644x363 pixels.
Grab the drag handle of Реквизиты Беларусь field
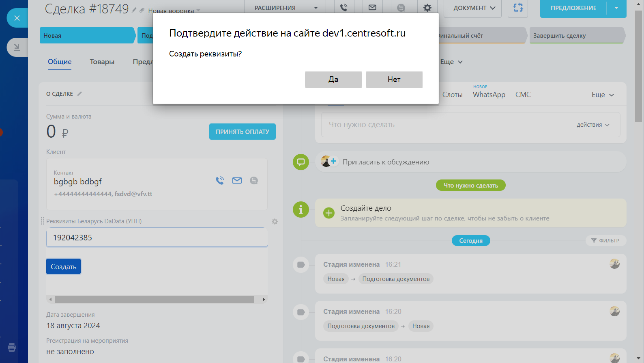42,221
